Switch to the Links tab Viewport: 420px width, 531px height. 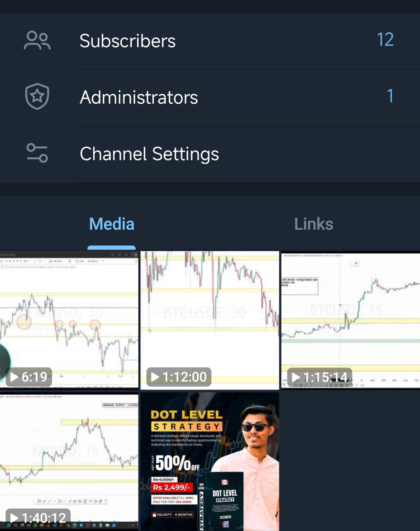[314, 224]
